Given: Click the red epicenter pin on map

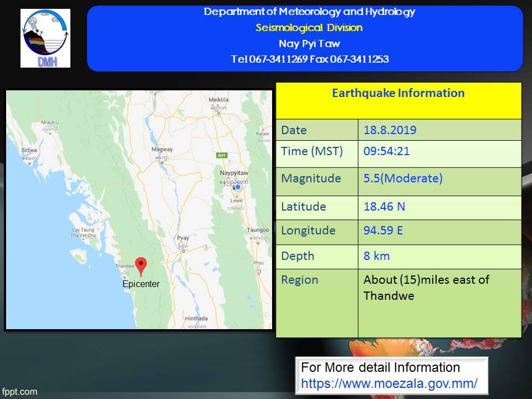Looking at the screenshot, I should point(141,265).
